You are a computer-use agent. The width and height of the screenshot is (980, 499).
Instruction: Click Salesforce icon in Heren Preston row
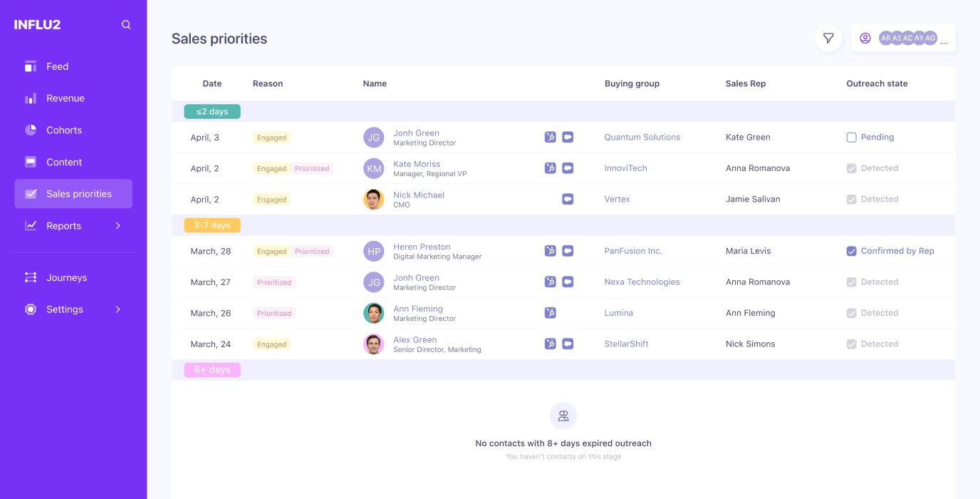click(x=568, y=251)
